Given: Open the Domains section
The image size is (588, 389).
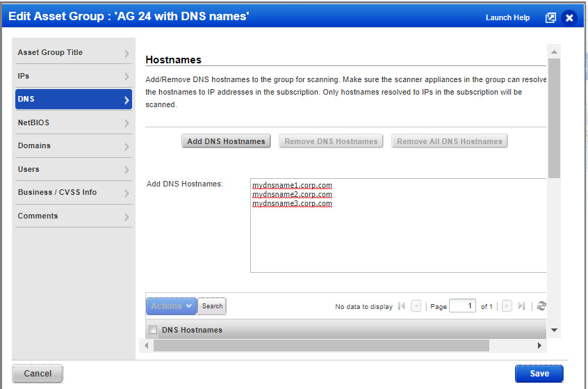Looking at the screenshot, I should 74,145.
